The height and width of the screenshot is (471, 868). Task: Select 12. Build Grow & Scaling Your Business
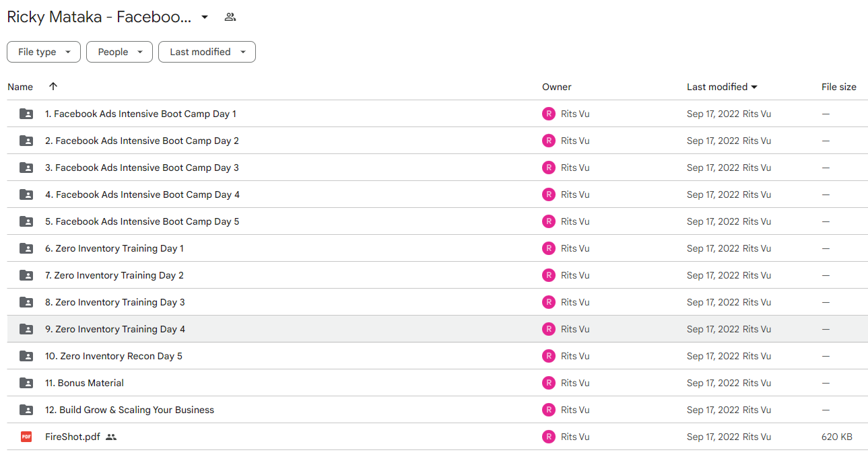click(x=130, y=410)
